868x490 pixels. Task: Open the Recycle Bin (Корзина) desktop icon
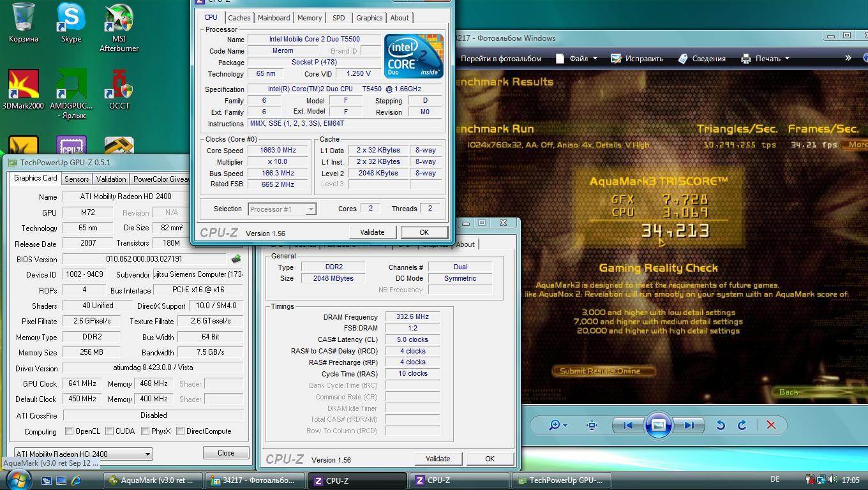[24, 22]
